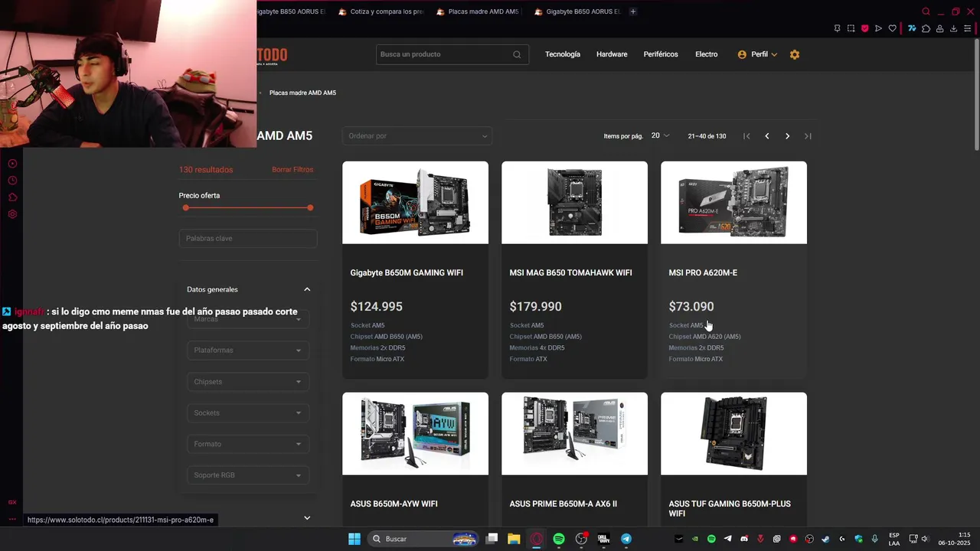The image size is (980, 551).
Task: Open MSI MAG B650 TOMAHAWK WIFI product
Action: (x=570, y=272)
